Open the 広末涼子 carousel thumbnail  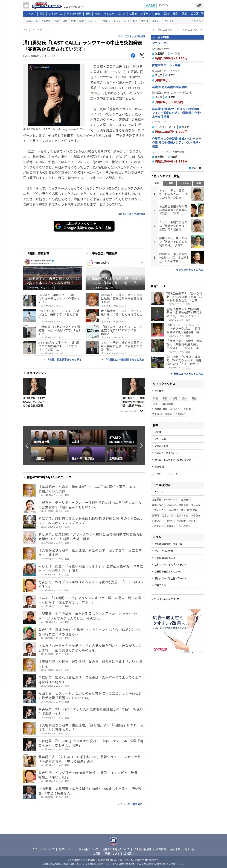pyautogui.click(x=87, y=437)
